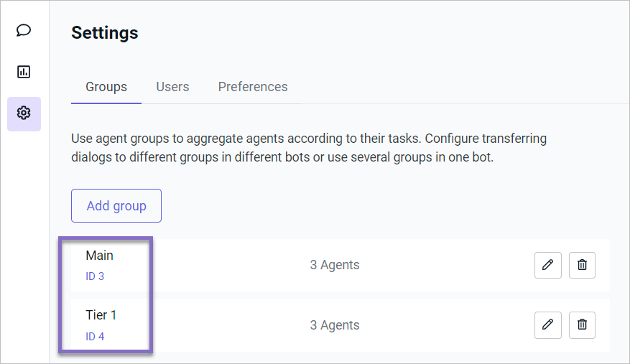
Task: Select the Main group name
Action: (100, 256)
